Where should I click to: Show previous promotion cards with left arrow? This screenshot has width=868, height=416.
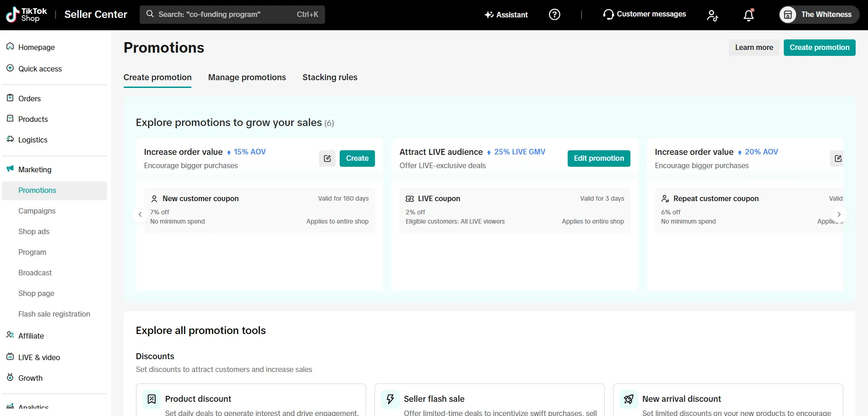[140, 214]
